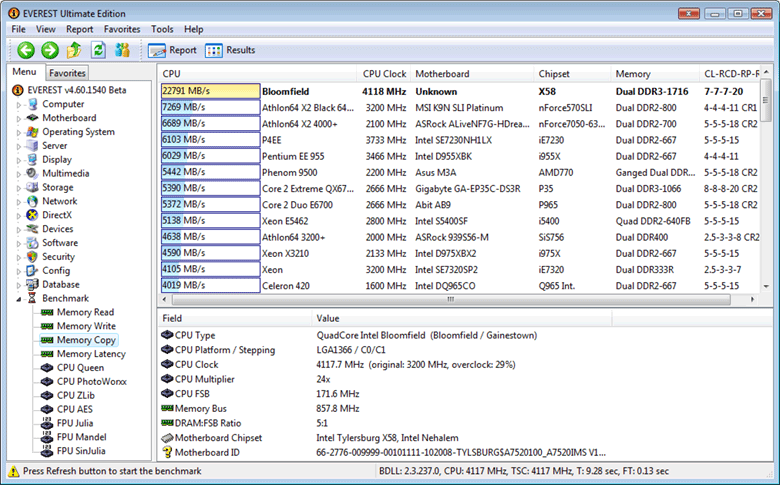Click the Up level arrow icon

(74, 50)
